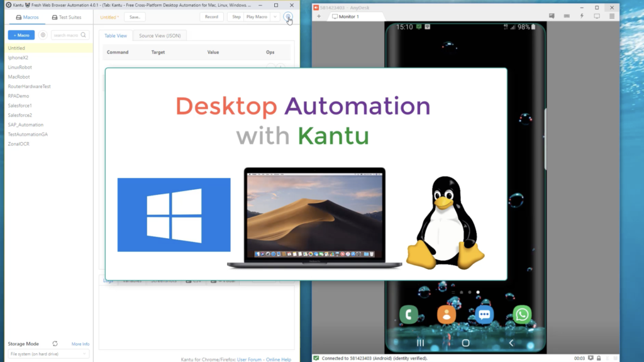The height and width of the screenshot is (362, 644).
Task: Click the Linux penguin image in overlay
Action: point(445,223)
